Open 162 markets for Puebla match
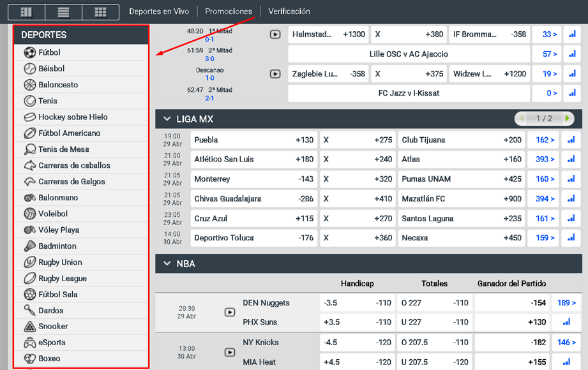 click(x=544, y=140)
